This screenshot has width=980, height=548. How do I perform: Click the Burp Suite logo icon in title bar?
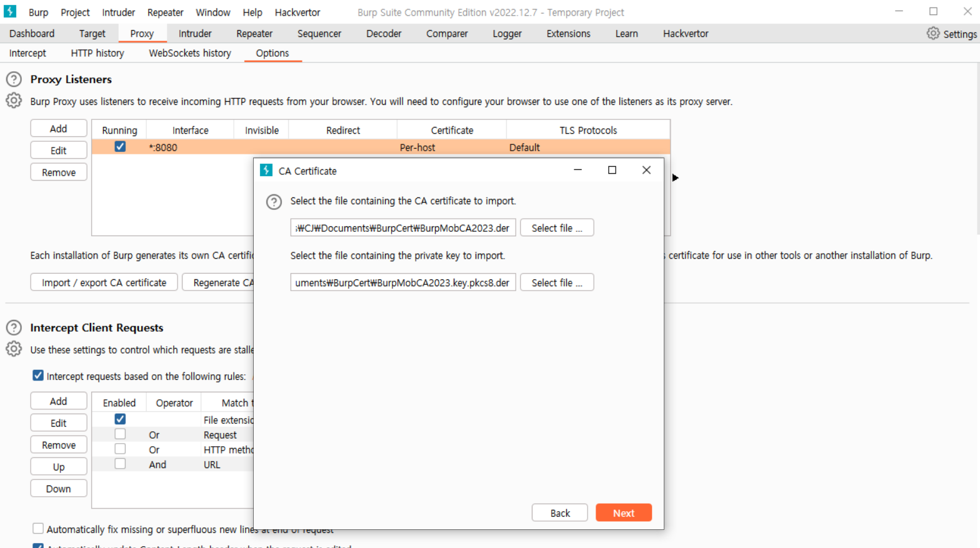10,11
